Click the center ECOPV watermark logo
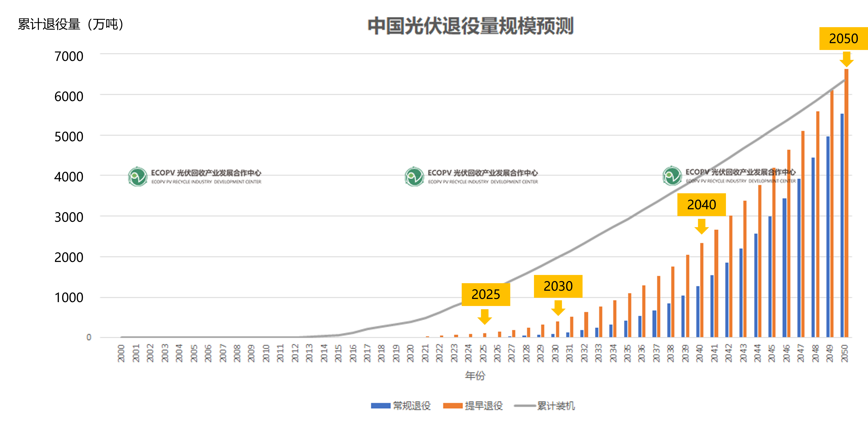 [414, 176]
